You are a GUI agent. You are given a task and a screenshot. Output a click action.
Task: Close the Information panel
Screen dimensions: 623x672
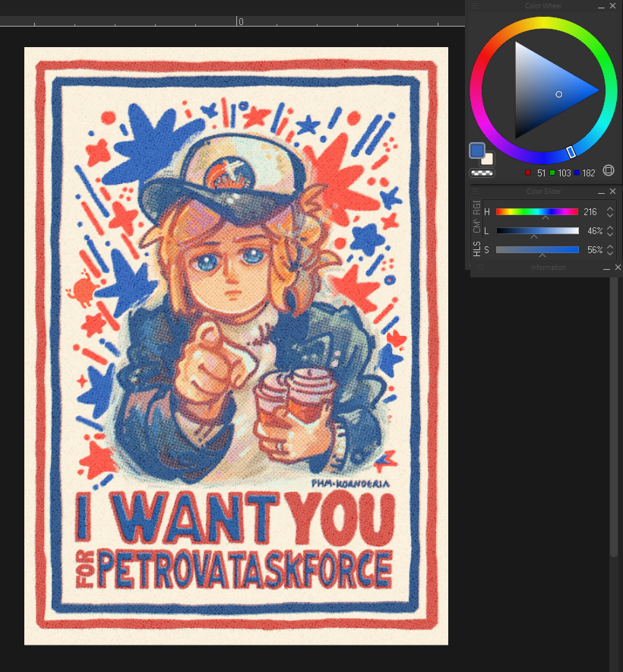618,267
